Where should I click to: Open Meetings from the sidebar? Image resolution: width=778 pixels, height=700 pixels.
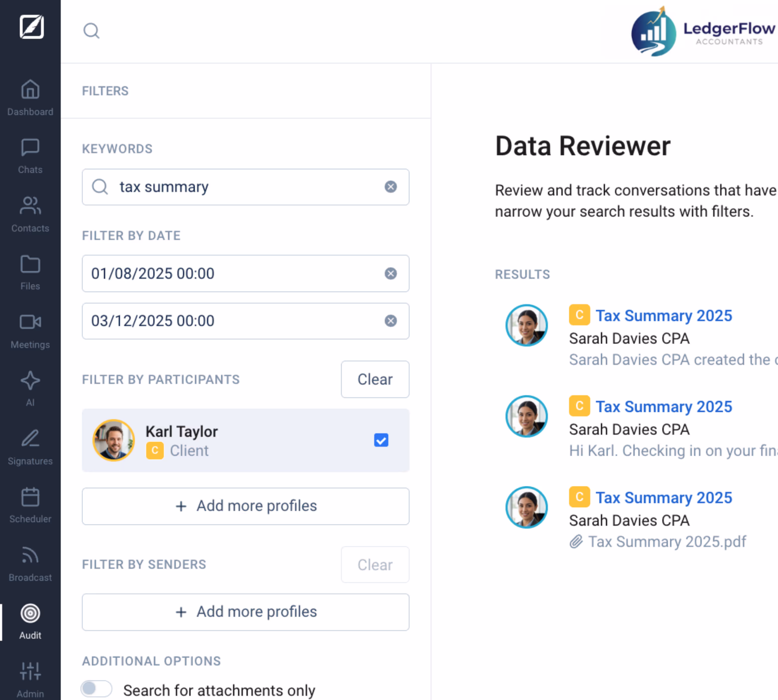click(x=30, y=331)
